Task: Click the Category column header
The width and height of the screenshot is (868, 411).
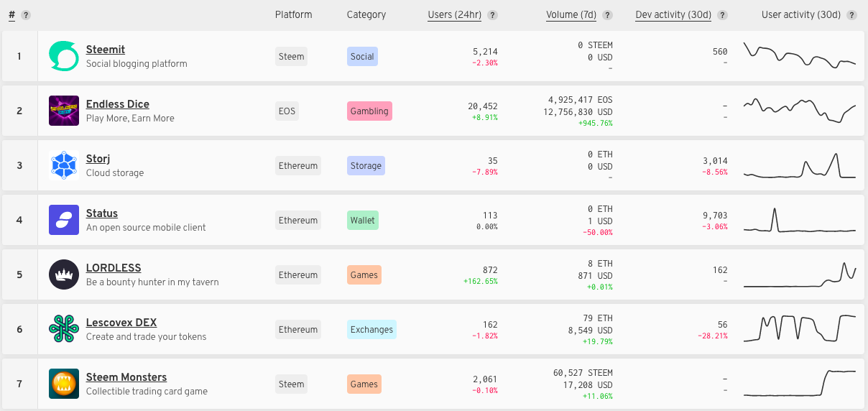Action: [366, 14]
